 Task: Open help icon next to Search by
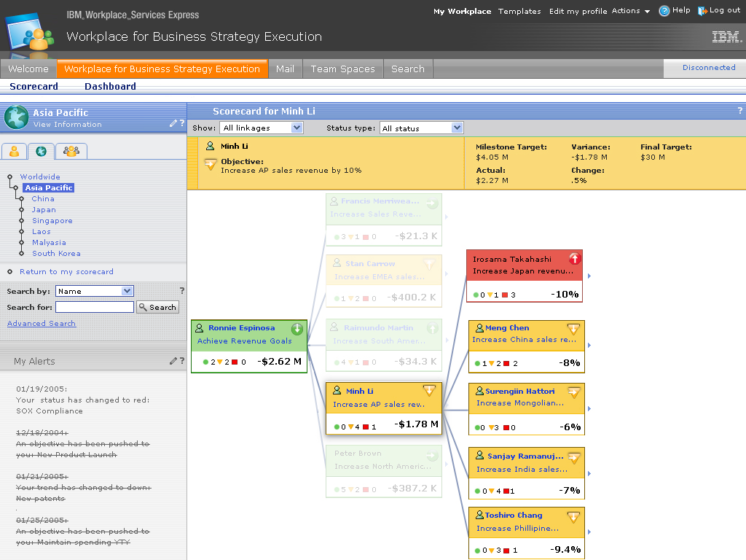coord(182,291)
